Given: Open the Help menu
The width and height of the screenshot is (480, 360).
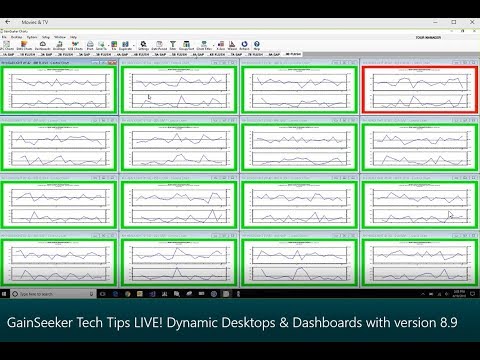Looking at the screenshot, I should [73, 37].
